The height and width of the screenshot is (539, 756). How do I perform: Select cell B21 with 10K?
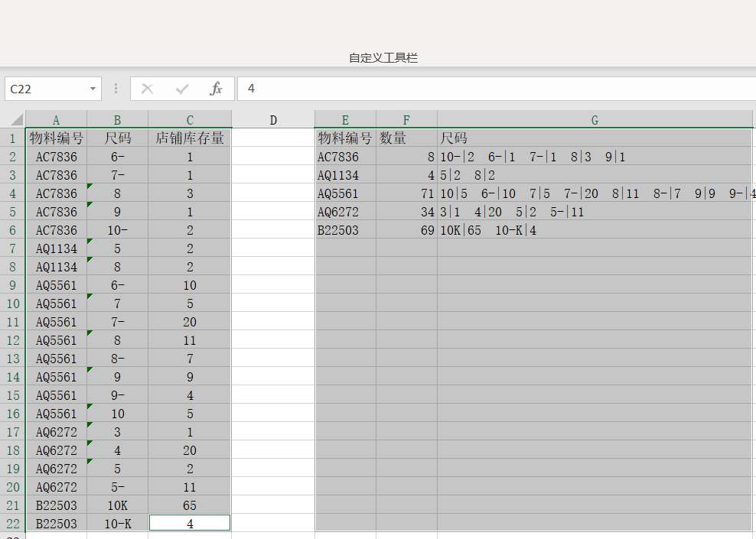tap(117, 505)
